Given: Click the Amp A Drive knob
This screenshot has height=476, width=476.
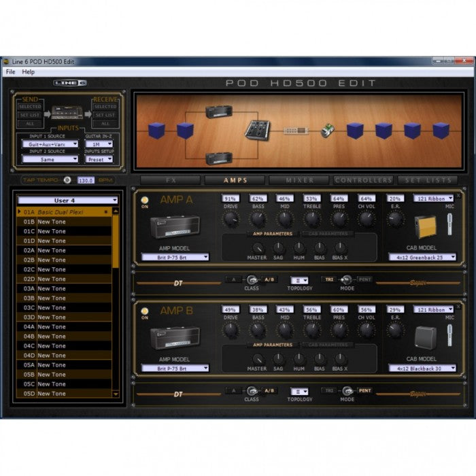Looking at the screenshot, I should (x=231, y=219).
